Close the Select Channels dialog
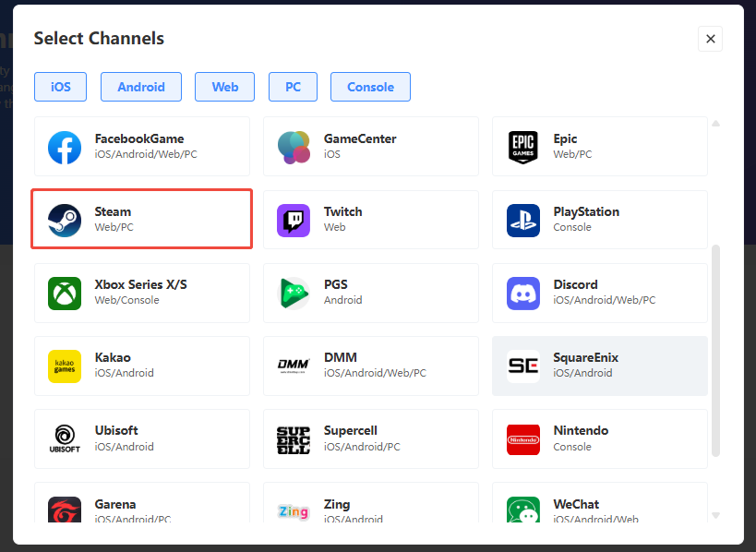The height and width of the screenshot is (552, 756). pos(710,39)
